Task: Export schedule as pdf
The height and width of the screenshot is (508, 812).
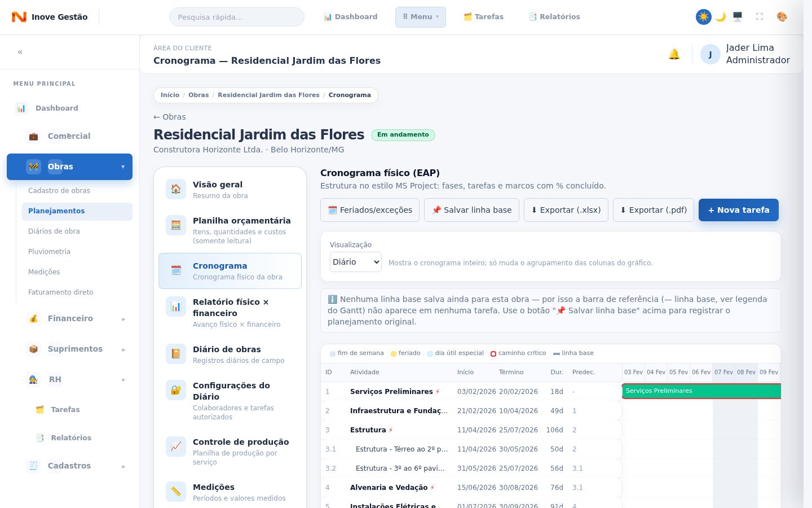Action: [x=654, y=210]
